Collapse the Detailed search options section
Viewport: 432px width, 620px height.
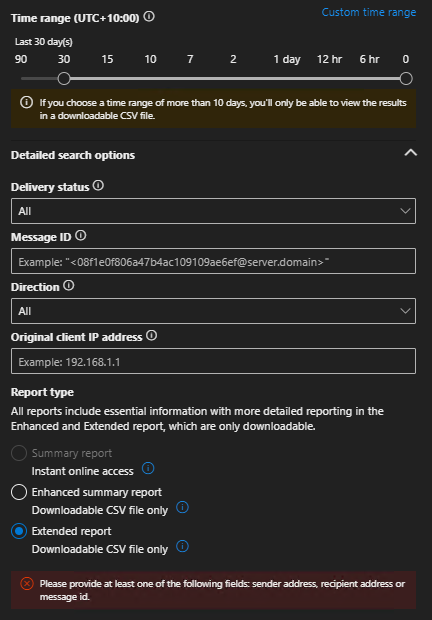[411, 153]
